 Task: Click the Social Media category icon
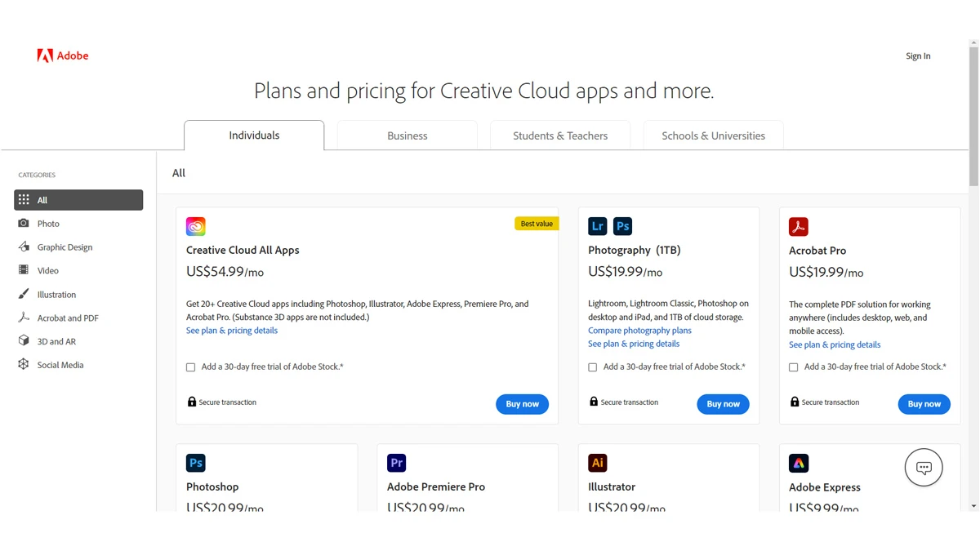click(x=24, y=365)
